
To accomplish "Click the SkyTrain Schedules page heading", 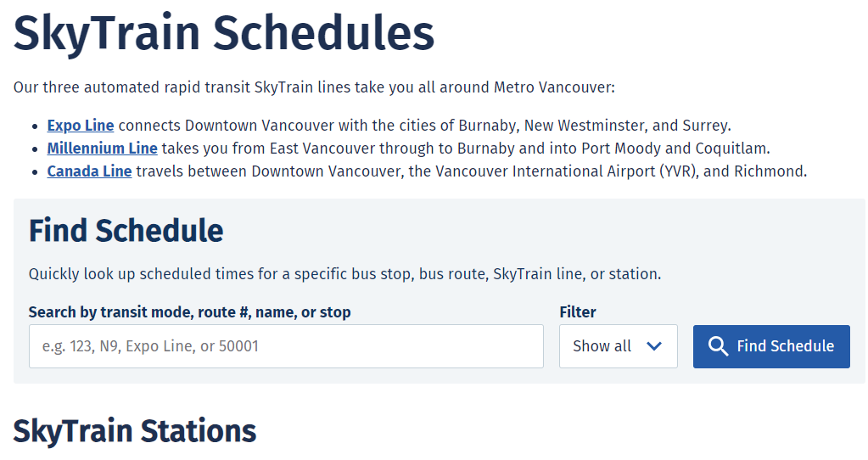I will pyautogui.click(x=224, y=33).
